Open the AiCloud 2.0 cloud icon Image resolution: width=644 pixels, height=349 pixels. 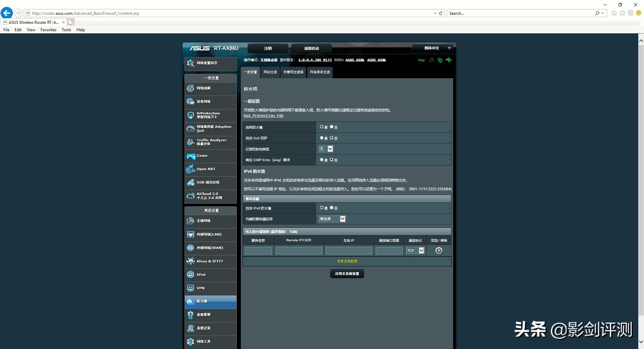click(x=191, y=196)
